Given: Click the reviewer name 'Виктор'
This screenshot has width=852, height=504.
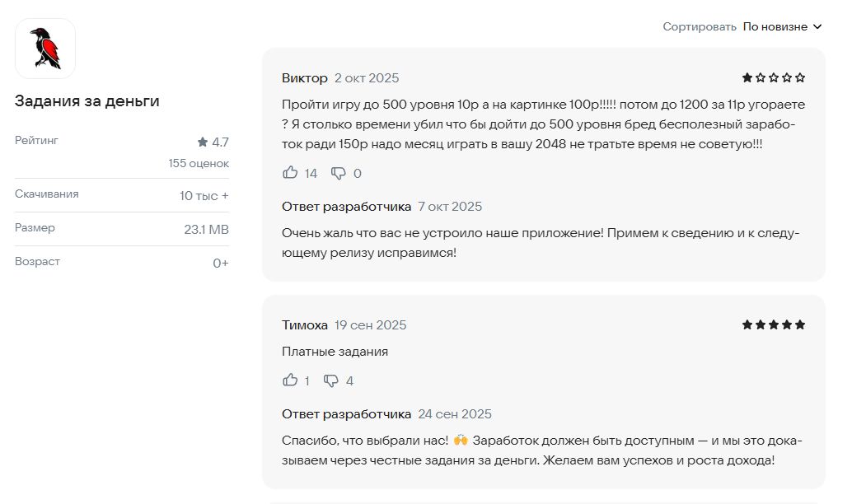Looking at the screenshot, I should click(302, 77).
